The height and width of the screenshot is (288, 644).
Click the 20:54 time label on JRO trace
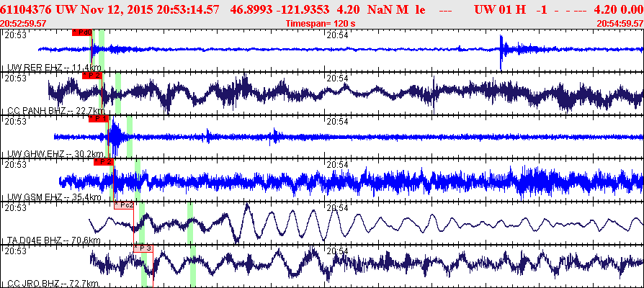[x=338, y=251]
